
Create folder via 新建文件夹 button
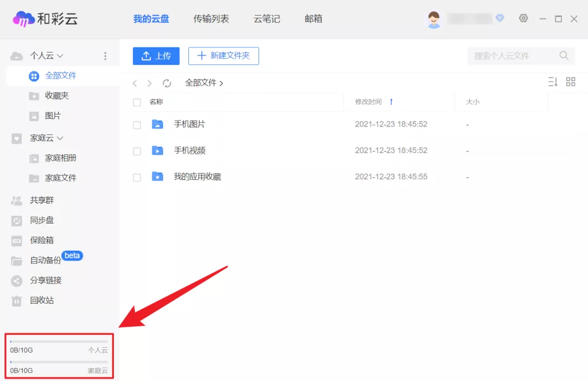[x=223, y=56]
